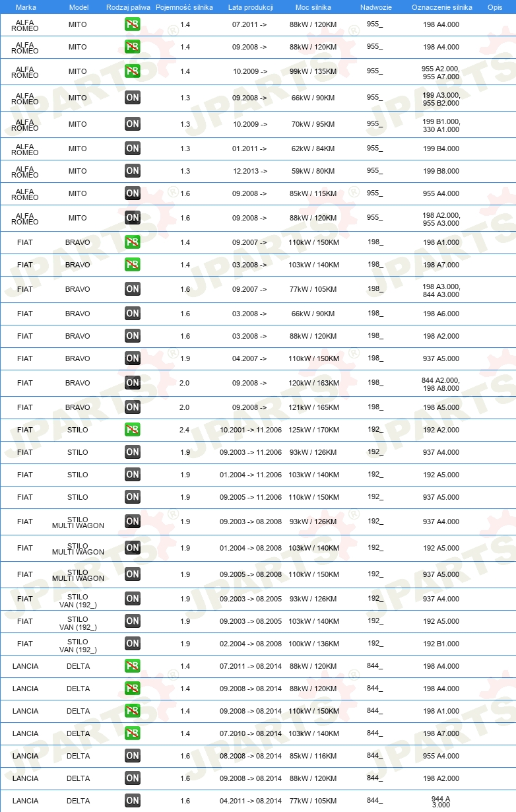This screenshot has width=516, height=812.
Task: Click the Opis column header
Action: [495, 7]
